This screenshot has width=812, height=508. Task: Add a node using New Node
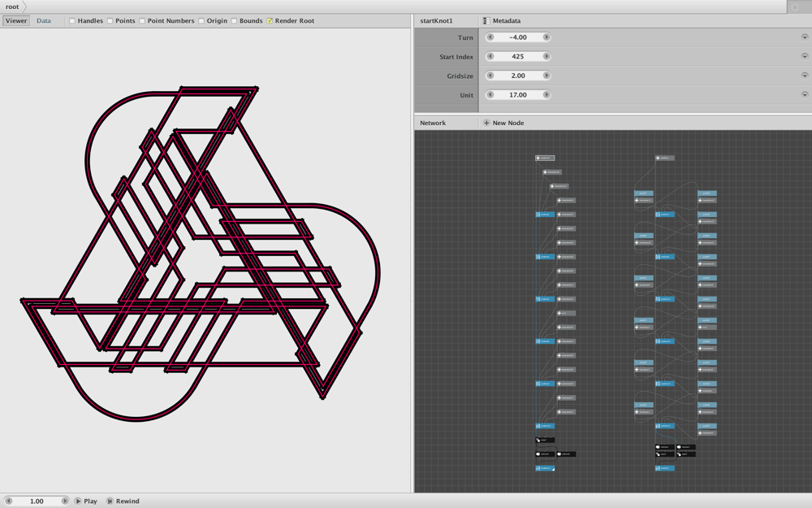click(x=503, y=123)
